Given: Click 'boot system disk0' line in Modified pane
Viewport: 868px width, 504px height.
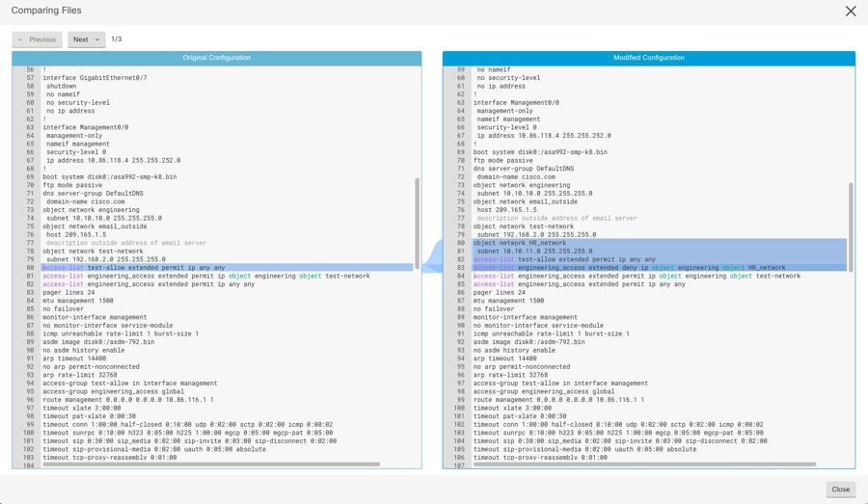Looking at the screenshot, I should pos(540,152).
